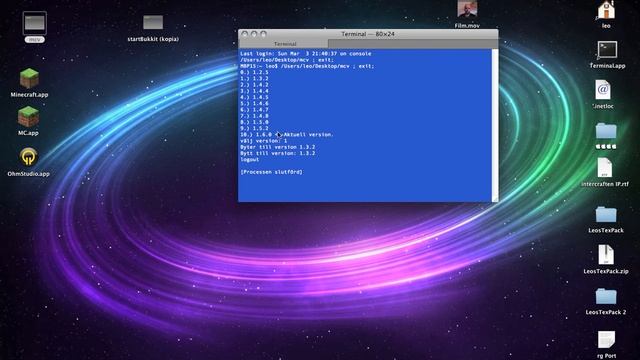Launch OhmStudio.app from the desktop
The width and height of the screenshot is (640, 360).
[x=28, y=157]
